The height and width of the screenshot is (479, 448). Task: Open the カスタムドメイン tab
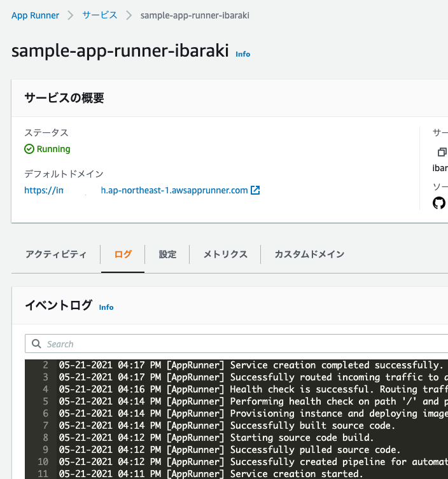click(309, 254)
